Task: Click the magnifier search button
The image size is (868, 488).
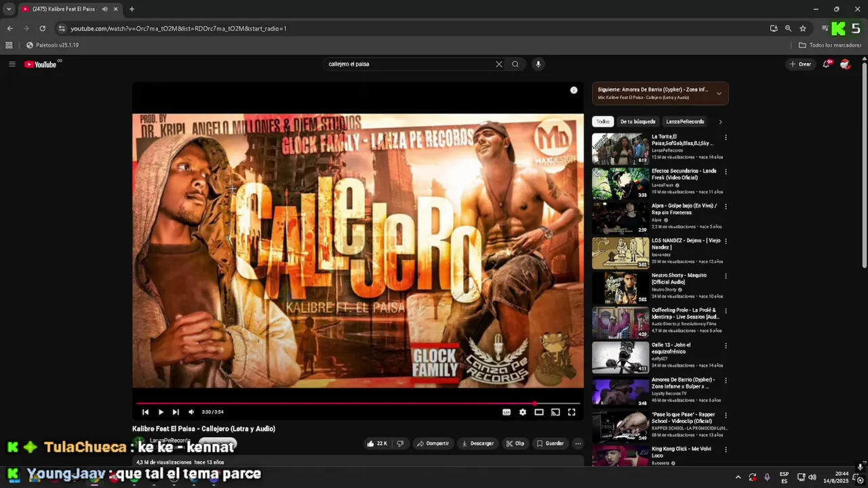Action: [515, 64]
